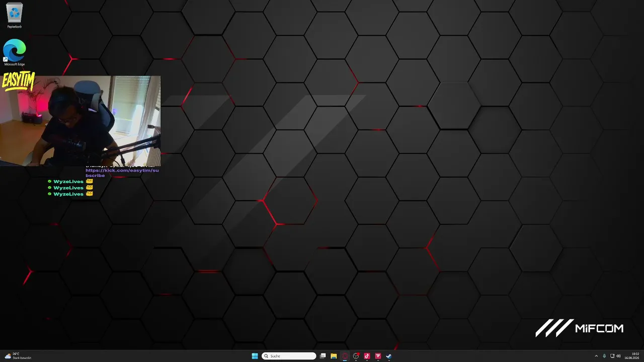Click the webcam video overlay
The image size is (644, 362).
(80, 121)
